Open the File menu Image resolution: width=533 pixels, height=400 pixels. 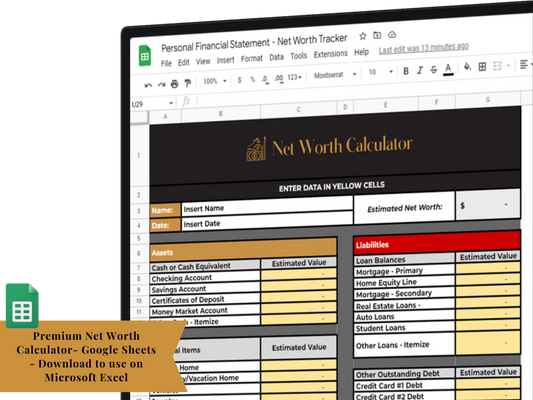(x=166, y=64)
